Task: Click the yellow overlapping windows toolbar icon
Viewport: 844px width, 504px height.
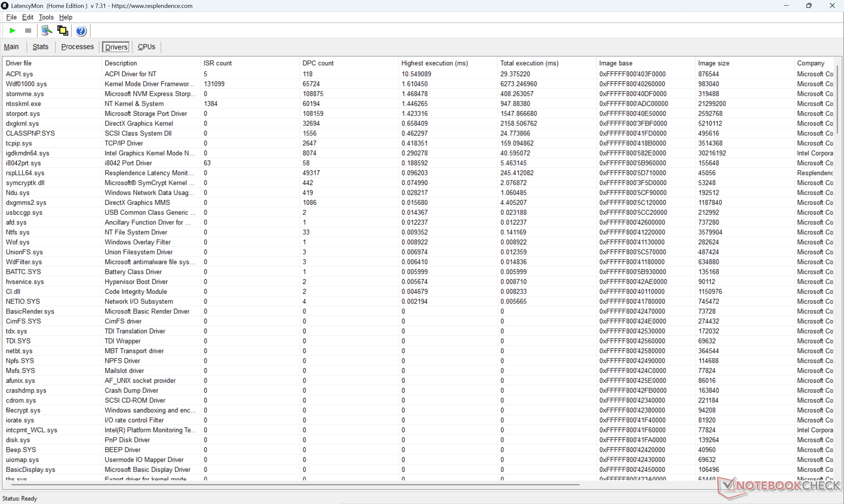Action: (x=63, y=31)
